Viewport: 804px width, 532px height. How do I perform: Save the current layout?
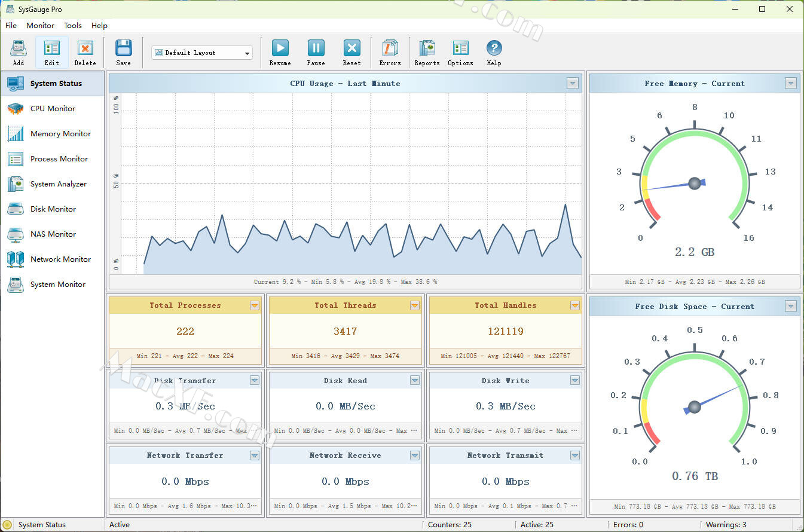[x=123, y=53]
